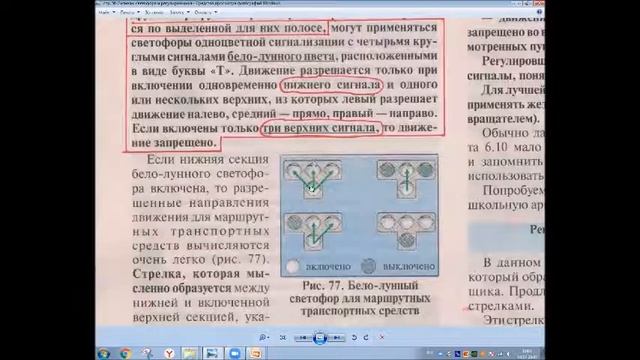The width and height of the screenshot is (640, 360).
Task: Open the Печать menu
Action: pyautogui.click(x=130, y=13)
